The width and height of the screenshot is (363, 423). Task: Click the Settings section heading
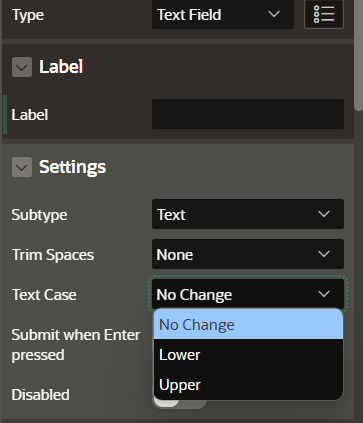pos(72,167)
